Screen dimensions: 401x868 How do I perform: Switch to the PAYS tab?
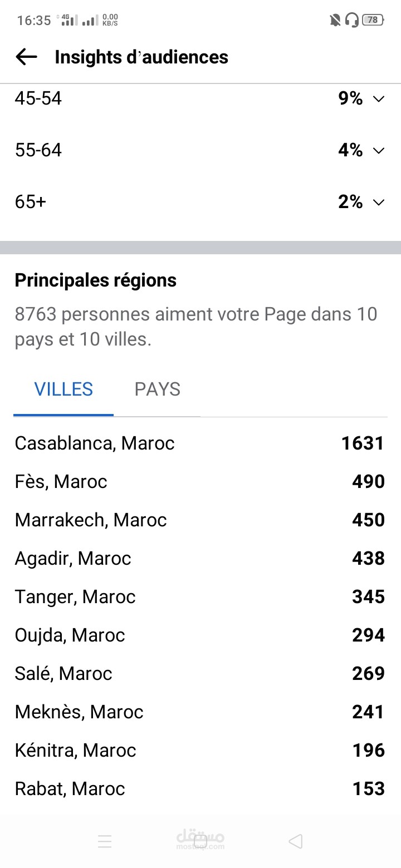[x=158, y=389]
